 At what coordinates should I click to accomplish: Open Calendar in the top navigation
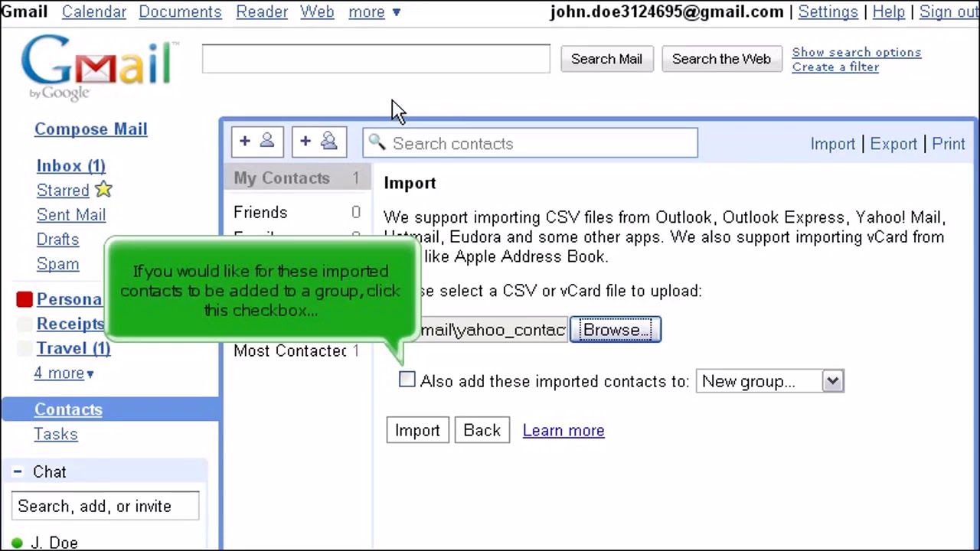94,12
